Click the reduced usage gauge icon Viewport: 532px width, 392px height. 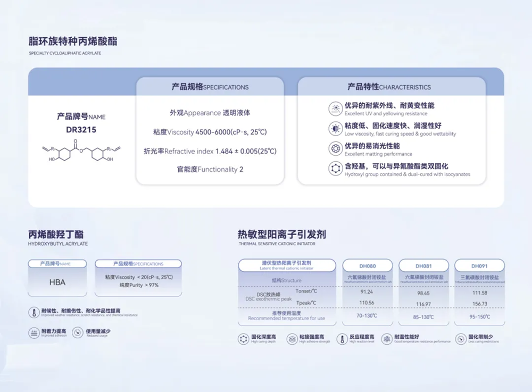tap(78, 333)
